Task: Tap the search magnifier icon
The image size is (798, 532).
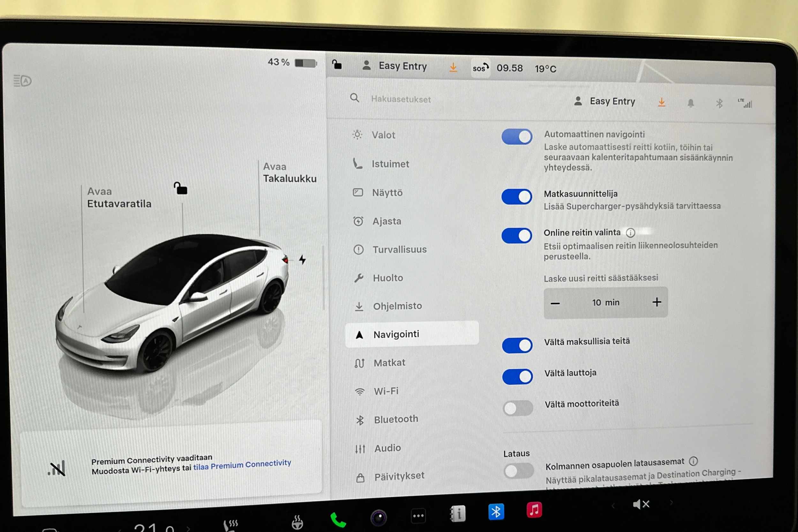Action: tap(355, 98)
